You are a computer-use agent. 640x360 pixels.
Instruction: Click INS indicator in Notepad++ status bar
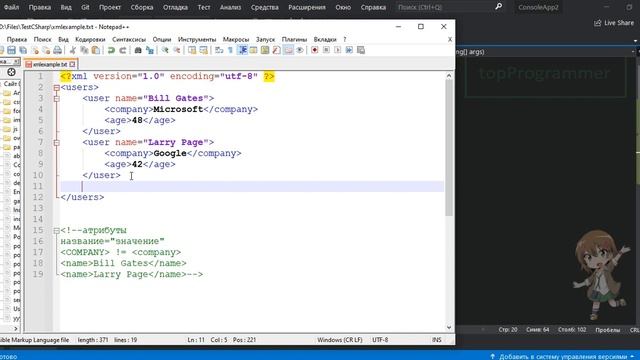[437, 340]
